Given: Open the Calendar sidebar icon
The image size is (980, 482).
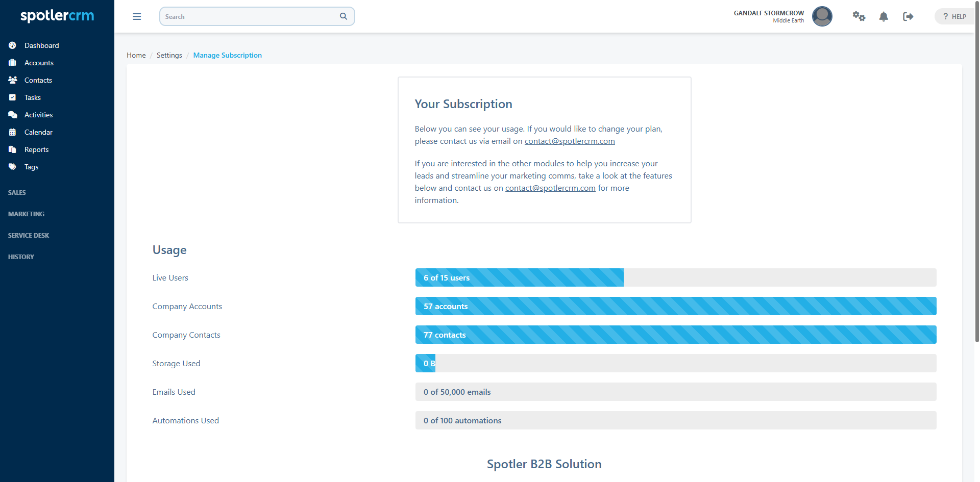Looking at the screenshot, I should click(13, 132).
